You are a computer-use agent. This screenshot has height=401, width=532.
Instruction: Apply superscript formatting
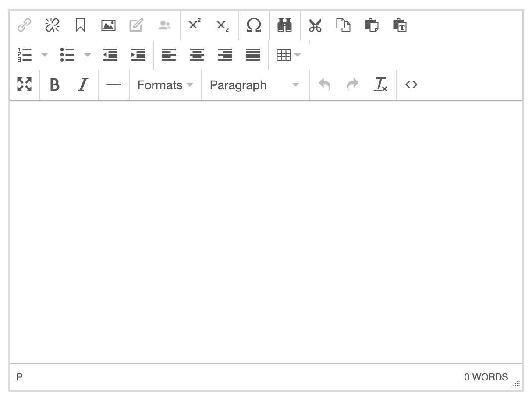(x=194, y=25)
